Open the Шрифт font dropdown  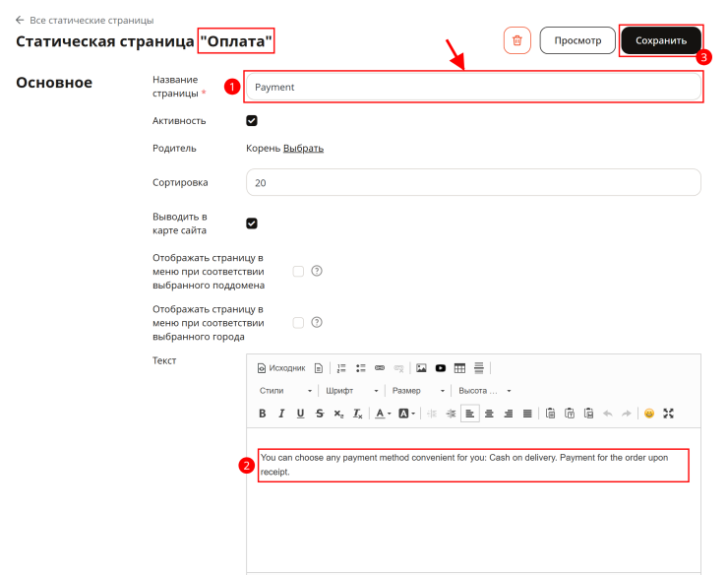pos(351,391)
